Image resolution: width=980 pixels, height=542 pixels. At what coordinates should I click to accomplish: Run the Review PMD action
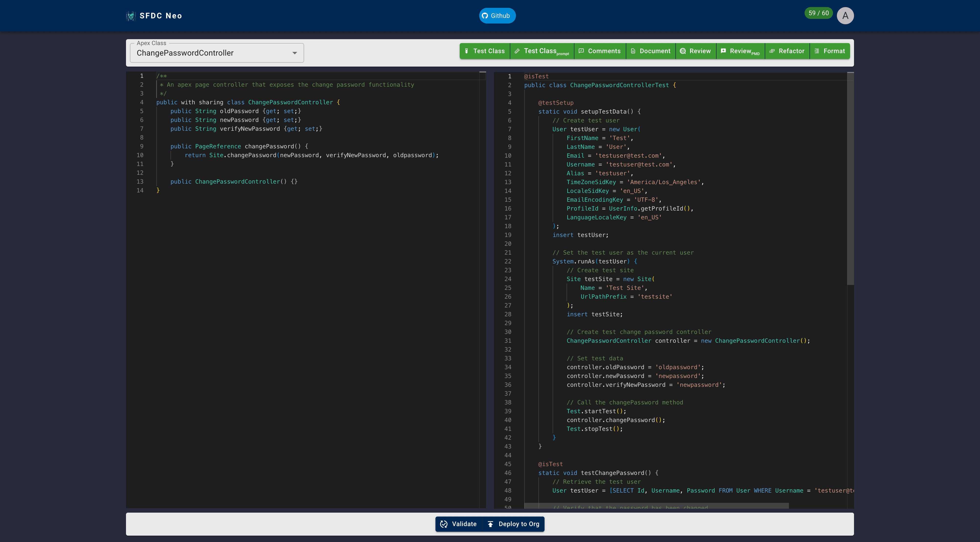740,51
